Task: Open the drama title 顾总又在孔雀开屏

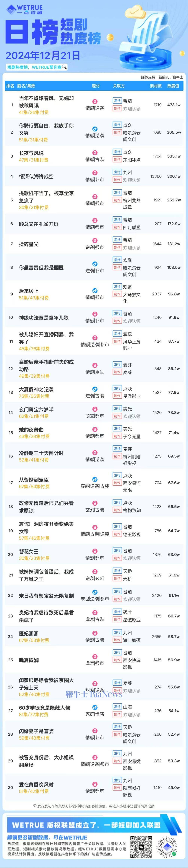Action: 39,224
